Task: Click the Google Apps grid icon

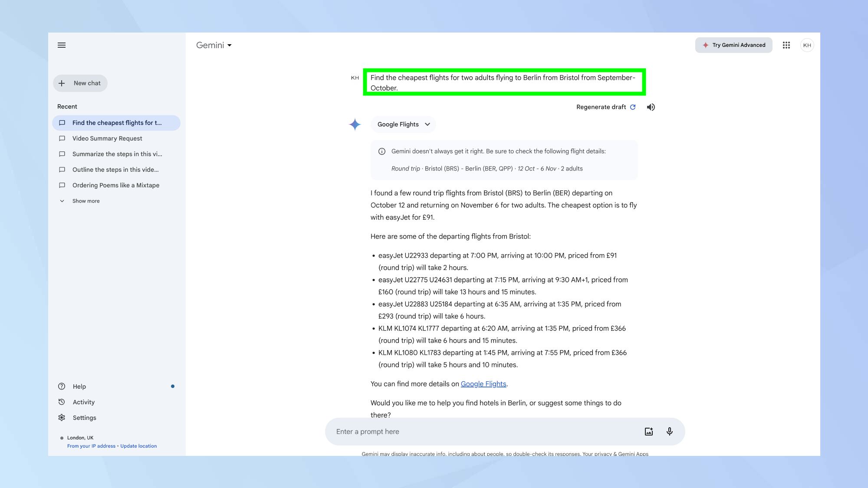Action: [x=786, y=45]
